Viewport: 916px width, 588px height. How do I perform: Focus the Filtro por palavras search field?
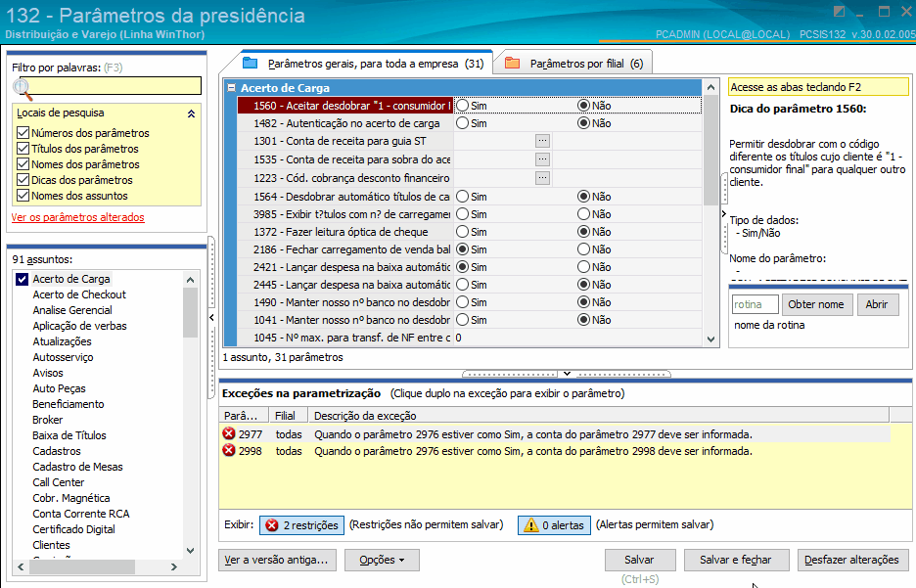coord(111,86)
